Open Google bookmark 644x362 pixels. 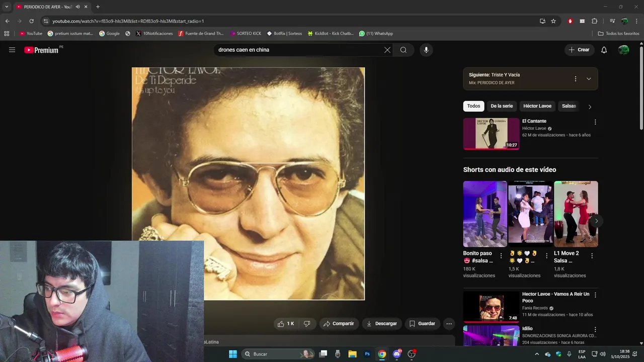[109, 34]
